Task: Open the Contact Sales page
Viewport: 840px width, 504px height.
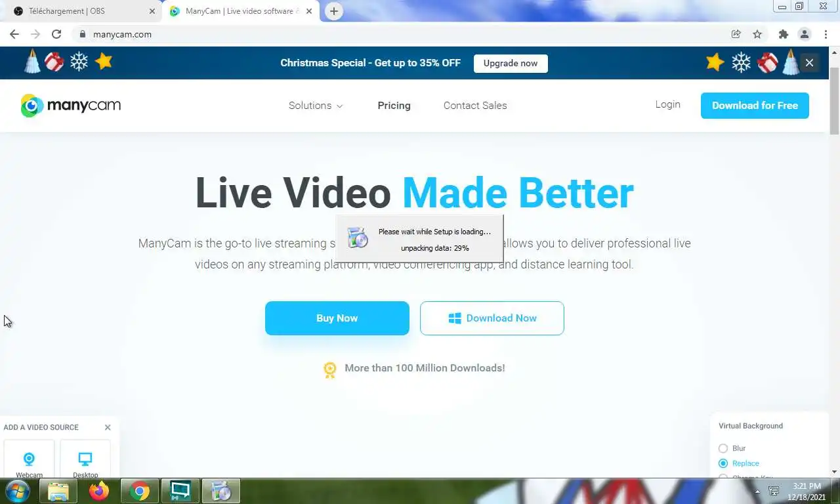Action: [475, 106]
